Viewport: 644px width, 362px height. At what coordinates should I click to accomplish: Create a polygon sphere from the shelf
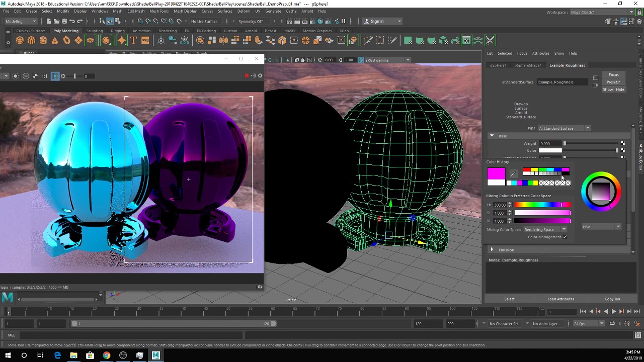[20, 40]
